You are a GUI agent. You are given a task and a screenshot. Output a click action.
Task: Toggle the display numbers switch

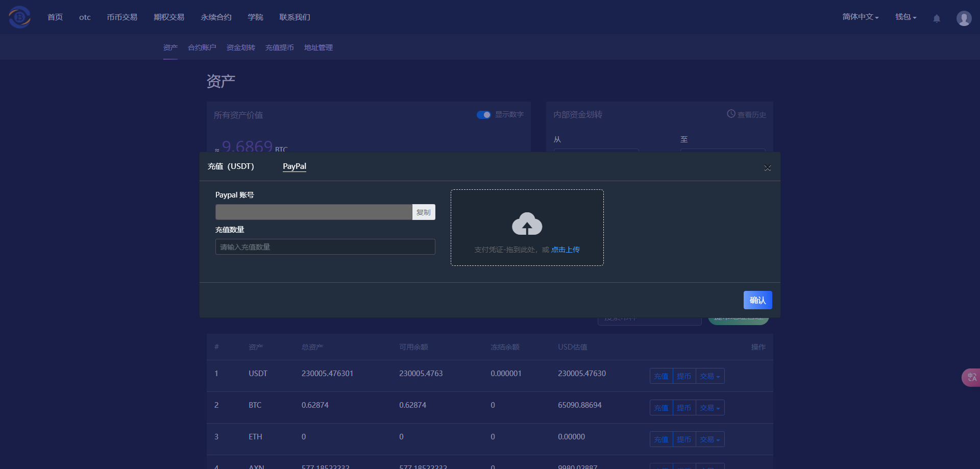click(483, 115)
